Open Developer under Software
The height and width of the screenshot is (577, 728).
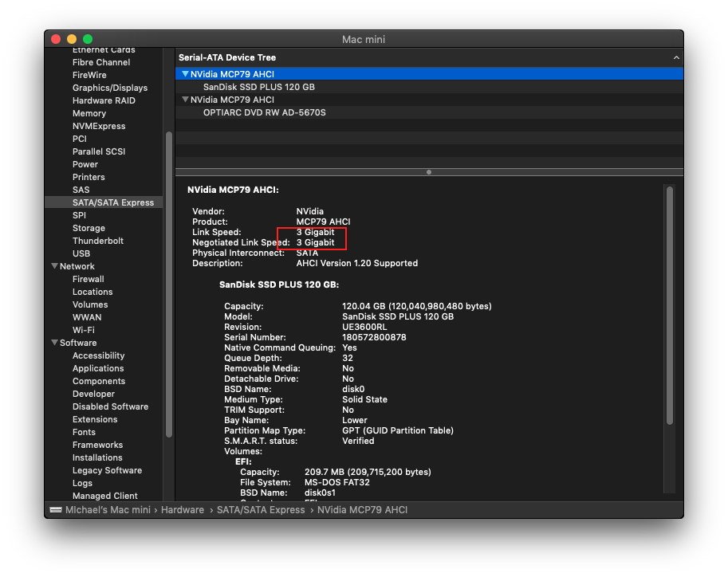(93, 394)
